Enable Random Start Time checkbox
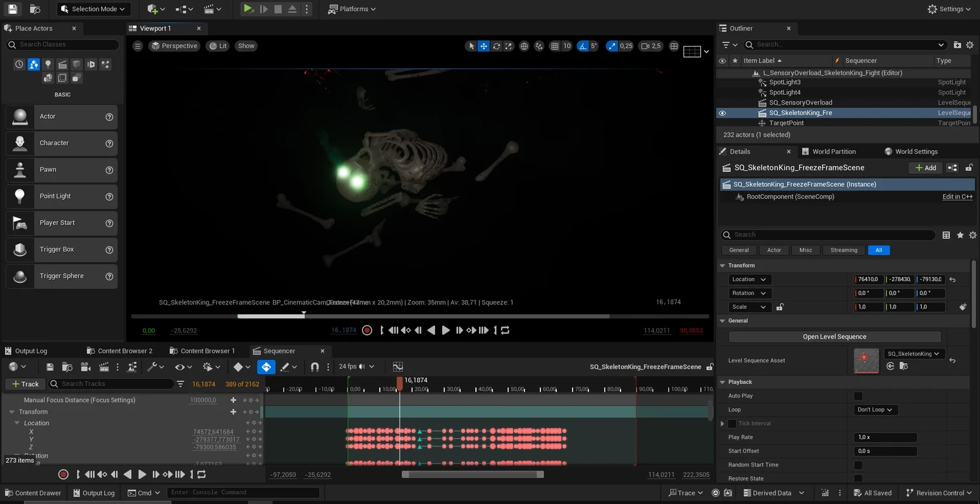Viewport: 980px width, 504px height. click(x=858, y=465)
